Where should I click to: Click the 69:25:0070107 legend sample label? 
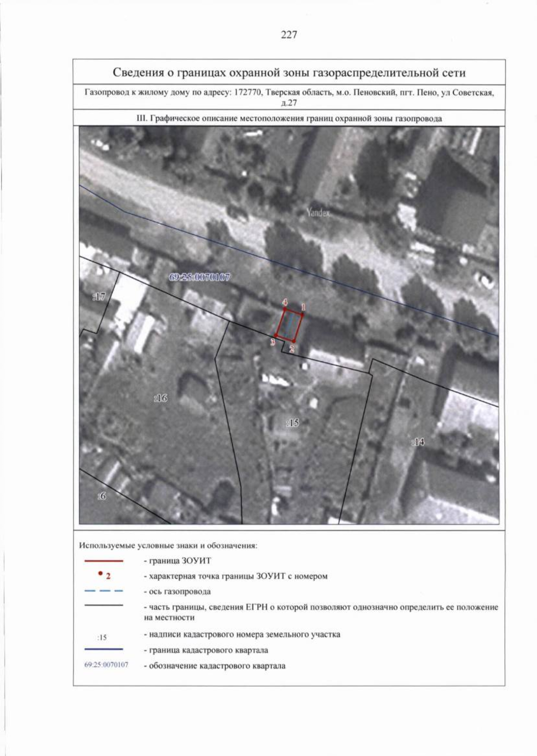pos(107,665)
